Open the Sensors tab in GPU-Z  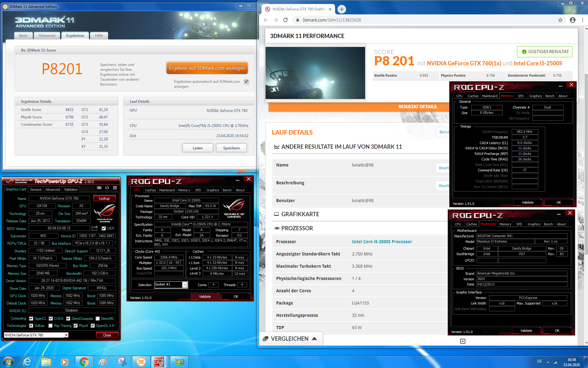36,190
